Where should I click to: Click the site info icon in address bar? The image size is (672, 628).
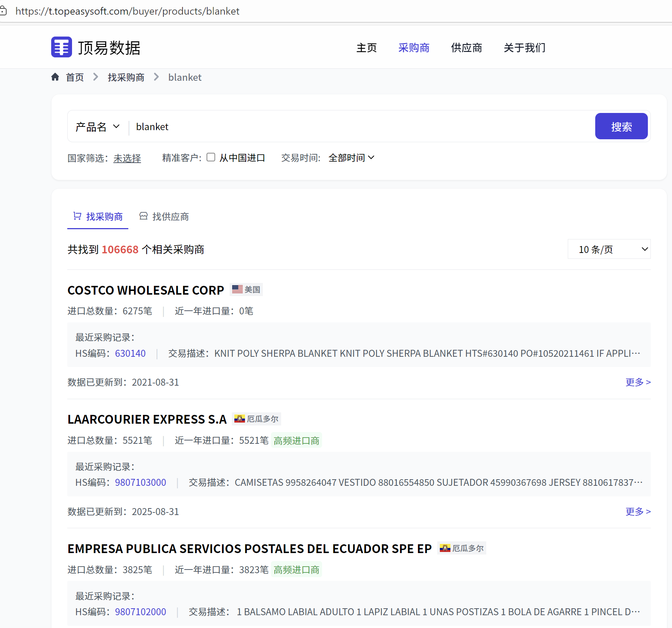click(3, 11)
